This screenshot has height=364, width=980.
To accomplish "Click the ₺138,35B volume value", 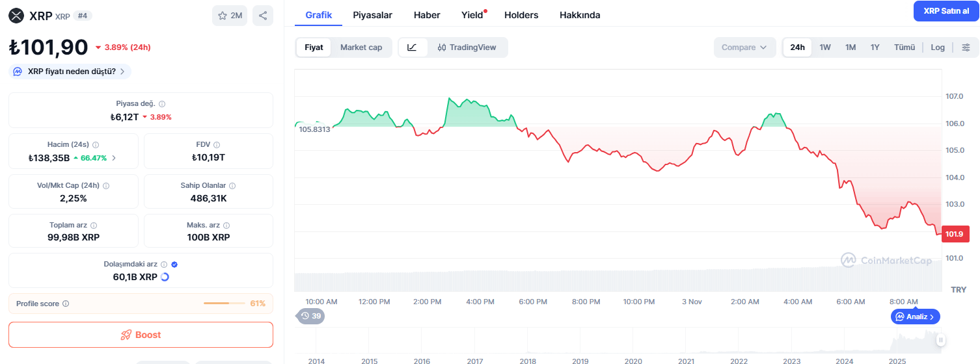I will 49,157.
